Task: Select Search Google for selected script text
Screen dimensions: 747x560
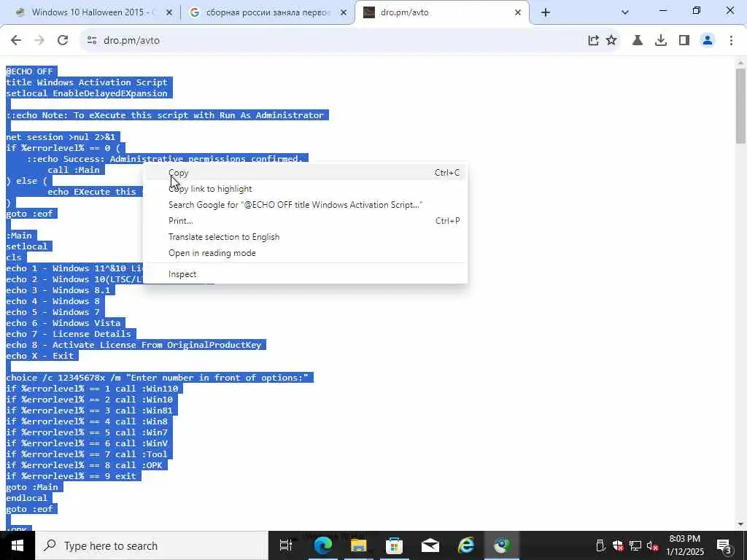Action: pyautogui.click(x=305, y=205)
